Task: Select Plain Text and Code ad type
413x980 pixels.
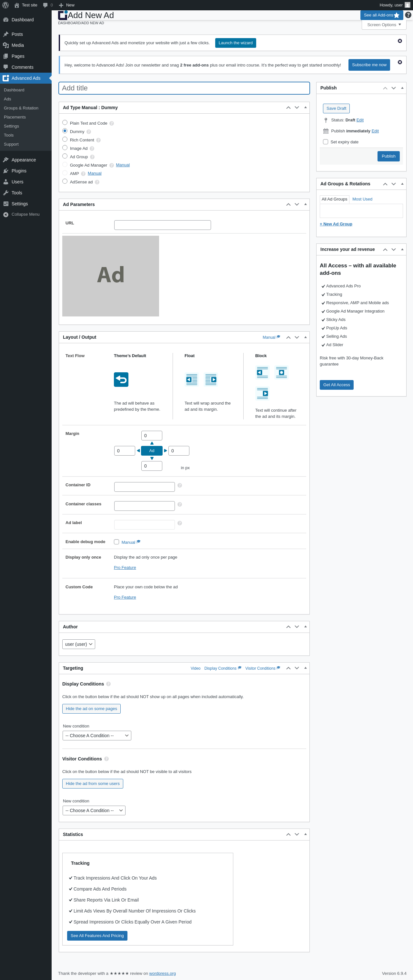Action: point(65,122)
